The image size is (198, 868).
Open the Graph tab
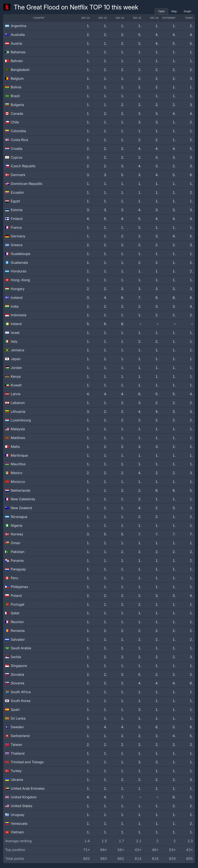[187, 11]
